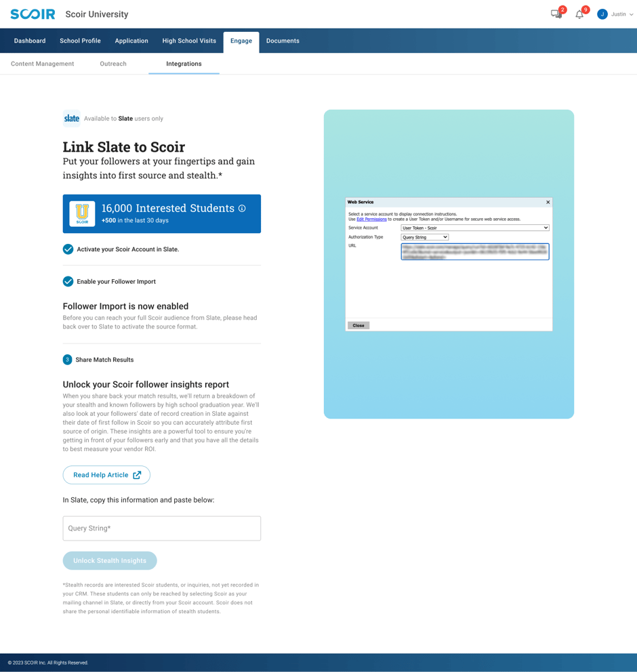
Task: Click the Edit Permissions link
Action: [x=371, y=219]
